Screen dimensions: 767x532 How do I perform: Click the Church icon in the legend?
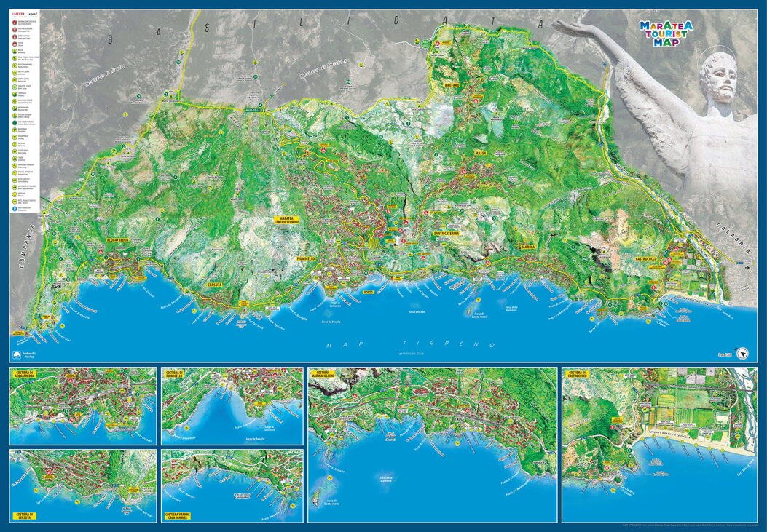(x=15, y=44)
